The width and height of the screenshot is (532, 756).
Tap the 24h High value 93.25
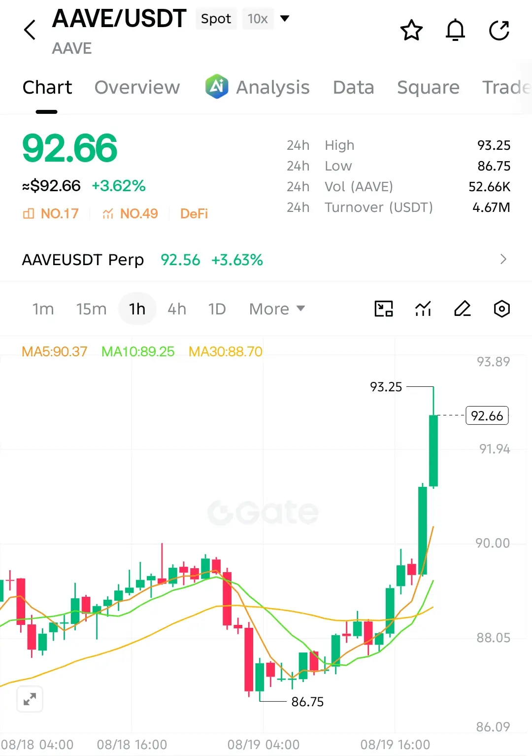(x=494, y=145)
